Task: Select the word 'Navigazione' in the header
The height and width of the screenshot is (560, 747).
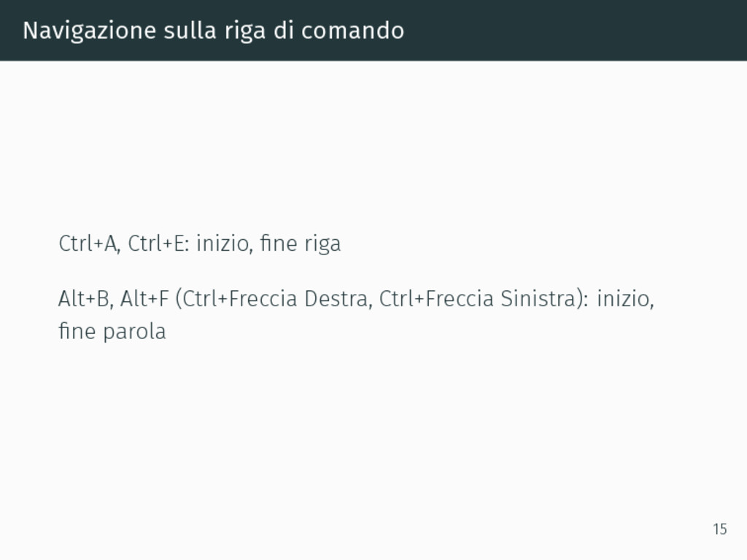Action: click(x=90, y=31)
